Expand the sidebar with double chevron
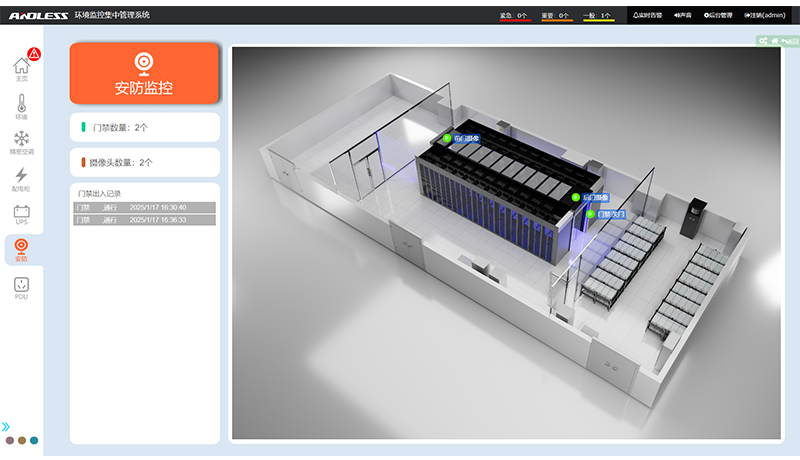 6,427
